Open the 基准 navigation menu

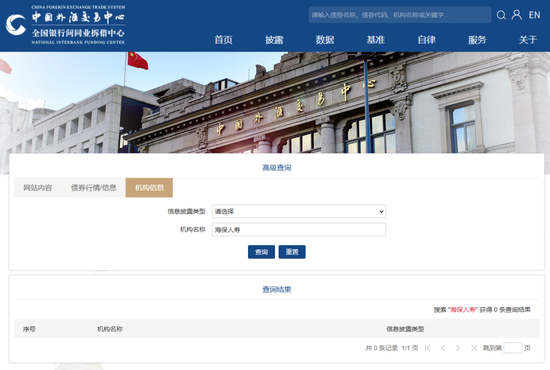pos(376,40)
